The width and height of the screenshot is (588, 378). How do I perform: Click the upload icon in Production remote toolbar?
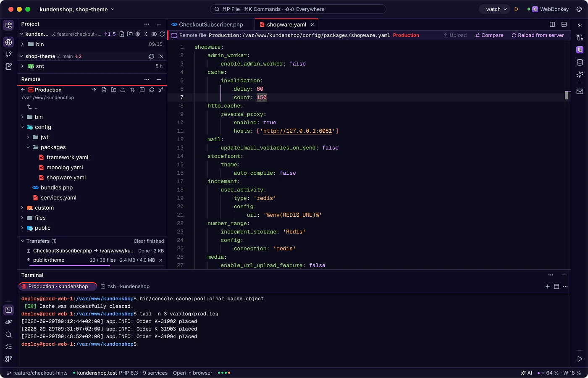123,90
